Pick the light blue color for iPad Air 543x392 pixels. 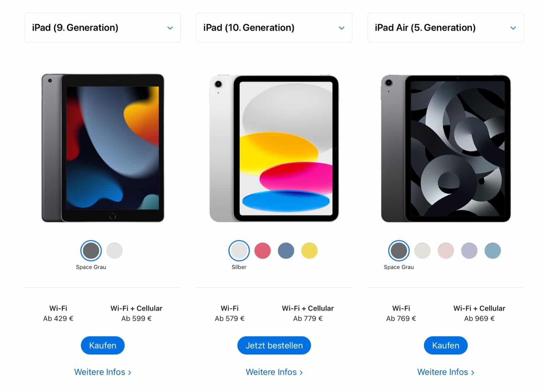(493, 251)
